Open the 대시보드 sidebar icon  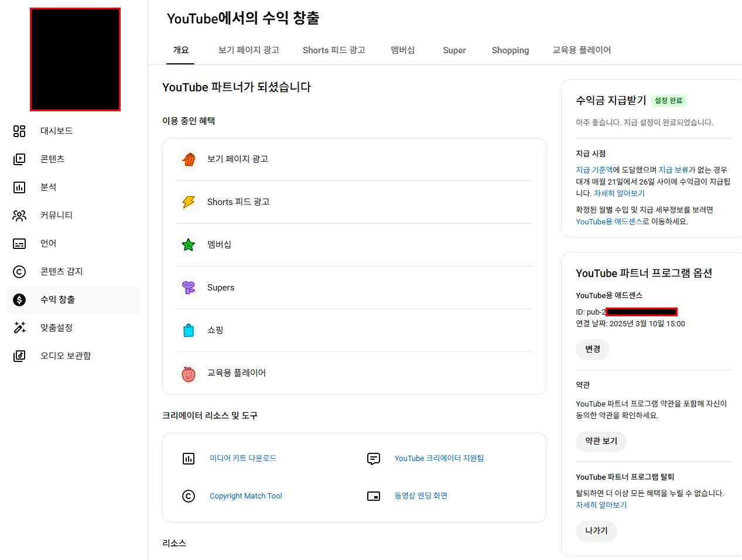point(19,131)
